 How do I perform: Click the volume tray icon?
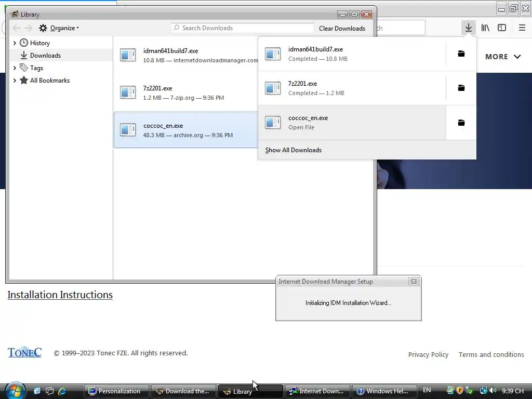pos(493,391)
